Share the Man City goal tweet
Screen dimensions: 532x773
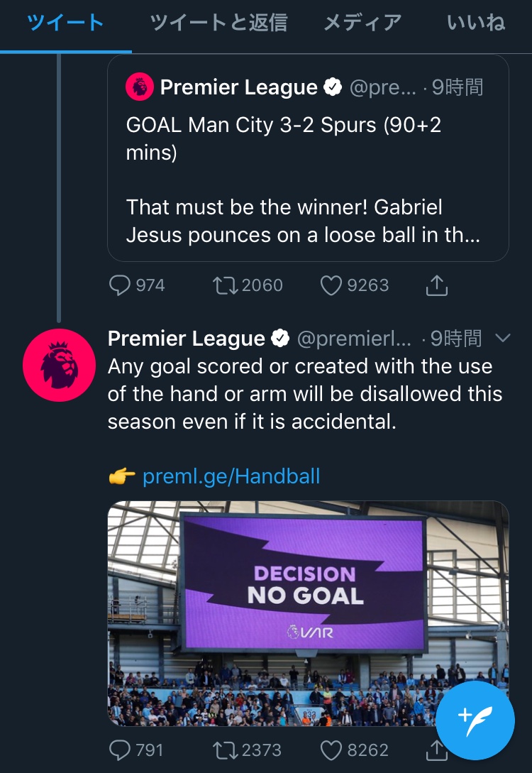(436, 285)
